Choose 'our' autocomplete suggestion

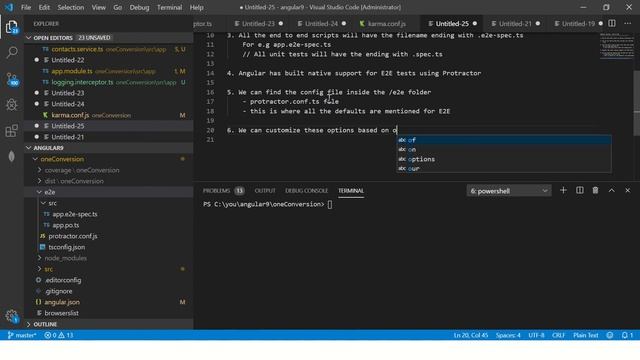[504, 169]
